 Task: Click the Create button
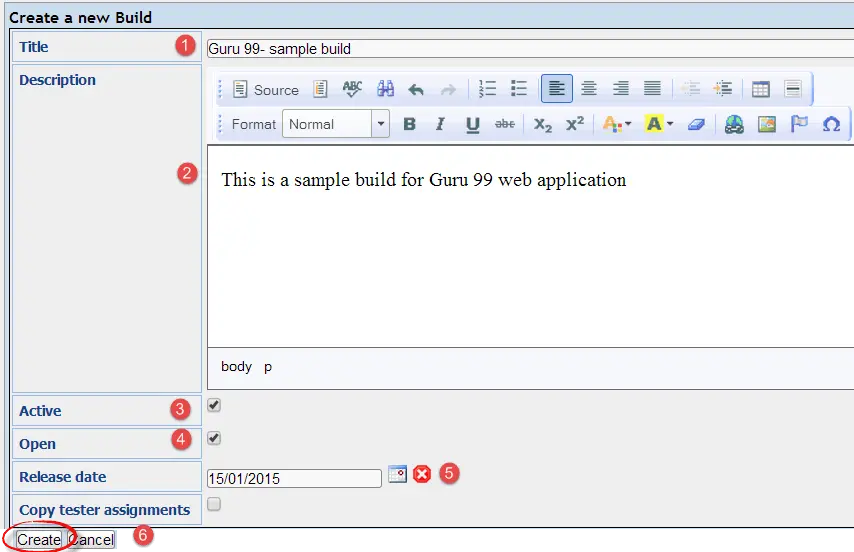(x=39, y=539)
